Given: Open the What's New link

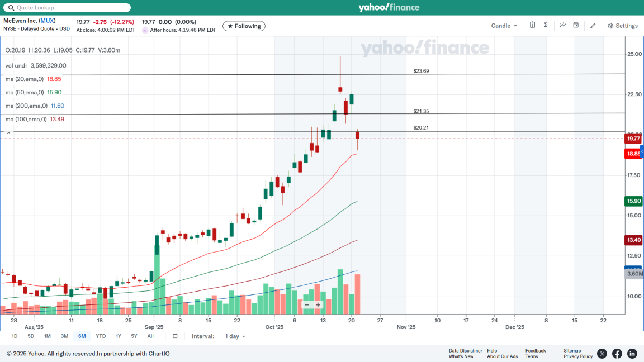Looking at the screenshot, I should (461, 356).
